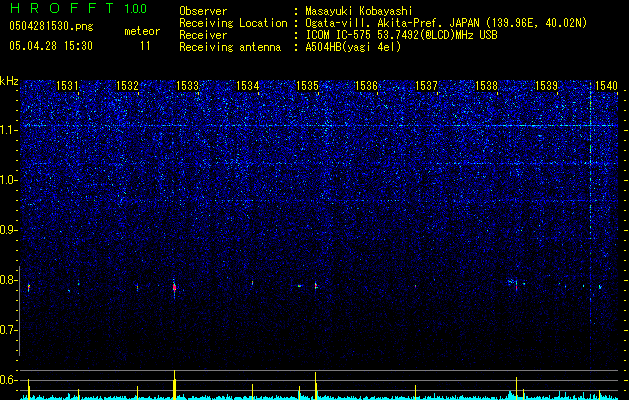Click the meteor echo just before 1535 marker

pos(316,286)
